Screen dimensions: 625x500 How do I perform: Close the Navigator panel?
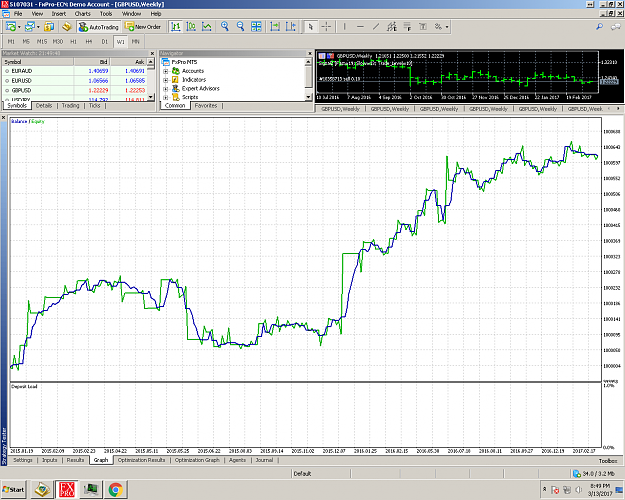310,53
